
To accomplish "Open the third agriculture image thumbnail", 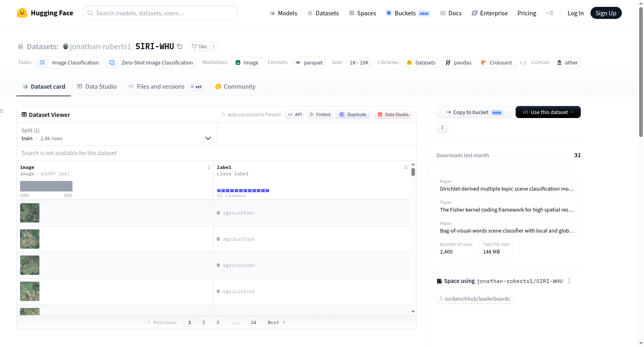I will point(30,265).
